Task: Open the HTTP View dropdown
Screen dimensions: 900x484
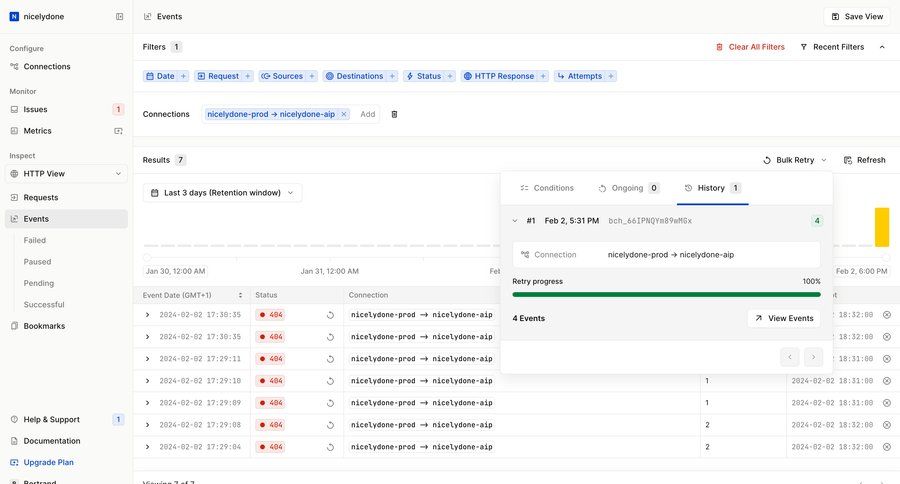Action: (x=66, y=173)
